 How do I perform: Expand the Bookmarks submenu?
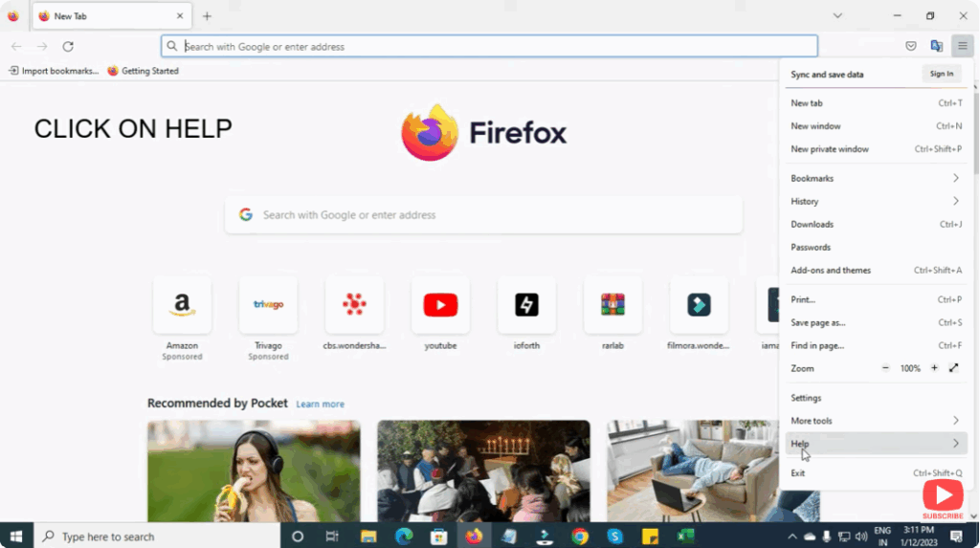coord(875,179)
